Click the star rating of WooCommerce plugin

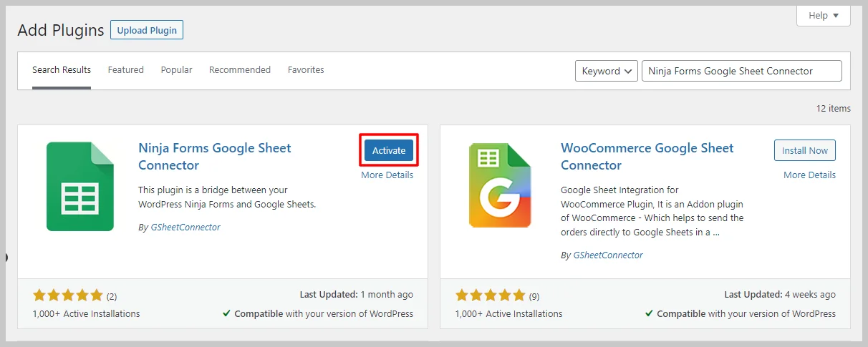[x=491, y=295]
